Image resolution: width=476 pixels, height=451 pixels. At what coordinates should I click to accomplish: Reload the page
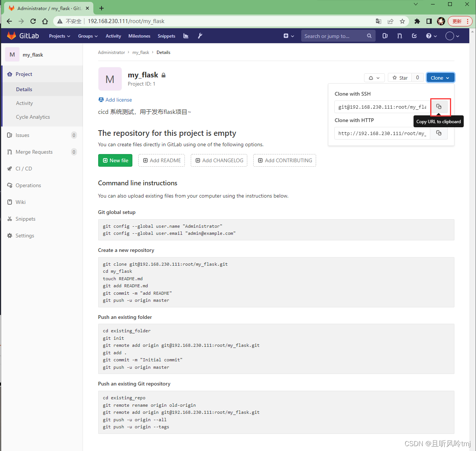click(33, 21)
